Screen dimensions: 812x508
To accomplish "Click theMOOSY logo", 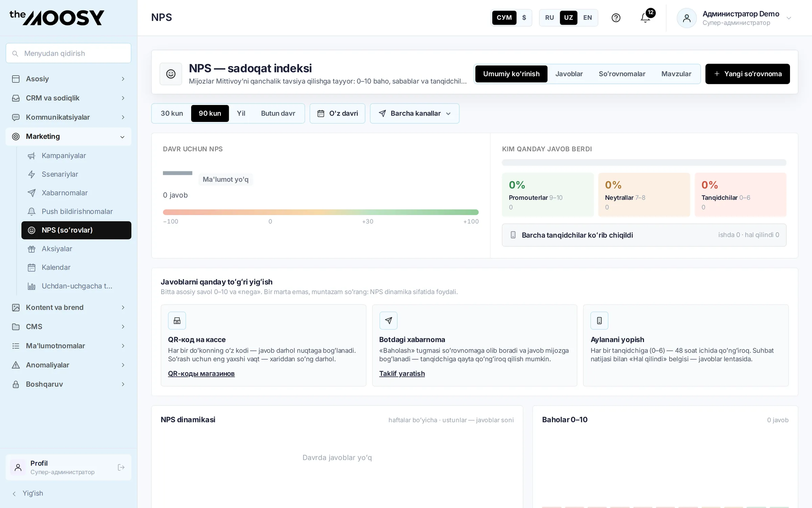I will (x=57, y=18).
